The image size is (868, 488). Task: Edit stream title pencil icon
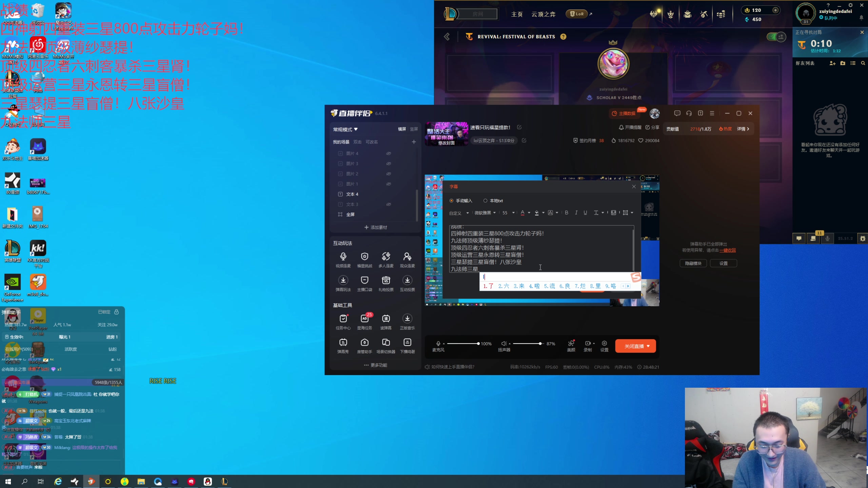pyautogui.click(x=519, y=127)
